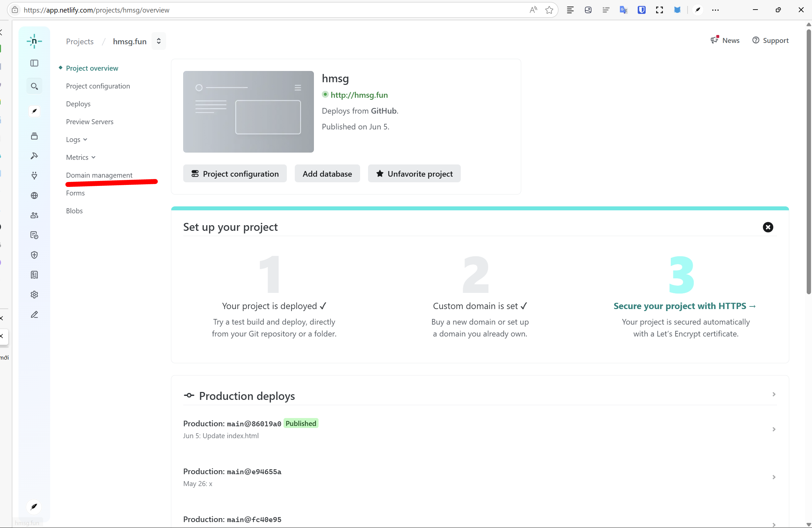Toggle the sidebar panel icon
Screen dimensions: 812x528
click(34, 63)
